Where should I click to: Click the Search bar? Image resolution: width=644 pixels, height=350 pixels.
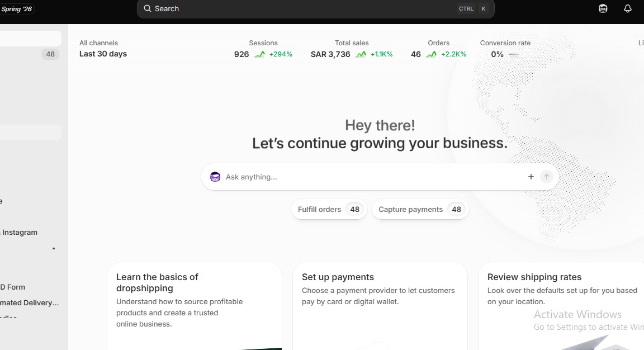coord(315,8)
